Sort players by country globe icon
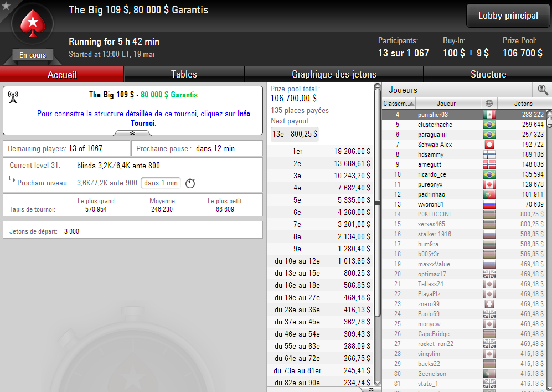This screenshot has width=552, height=392. pos(489,103)
